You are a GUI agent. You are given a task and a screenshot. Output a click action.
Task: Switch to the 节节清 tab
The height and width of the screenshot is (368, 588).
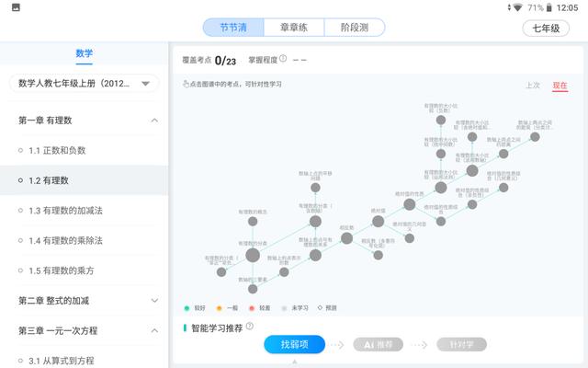(x=233, y=28)
